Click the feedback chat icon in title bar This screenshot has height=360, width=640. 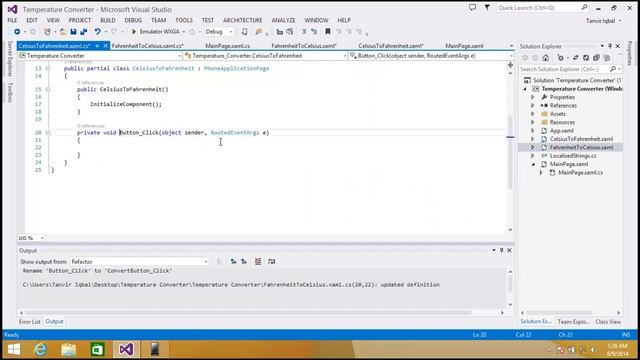[x=472, y=7]
